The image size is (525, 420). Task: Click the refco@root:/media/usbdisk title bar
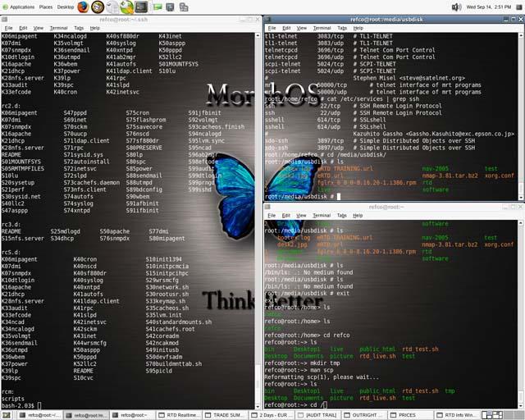[386, 20]
